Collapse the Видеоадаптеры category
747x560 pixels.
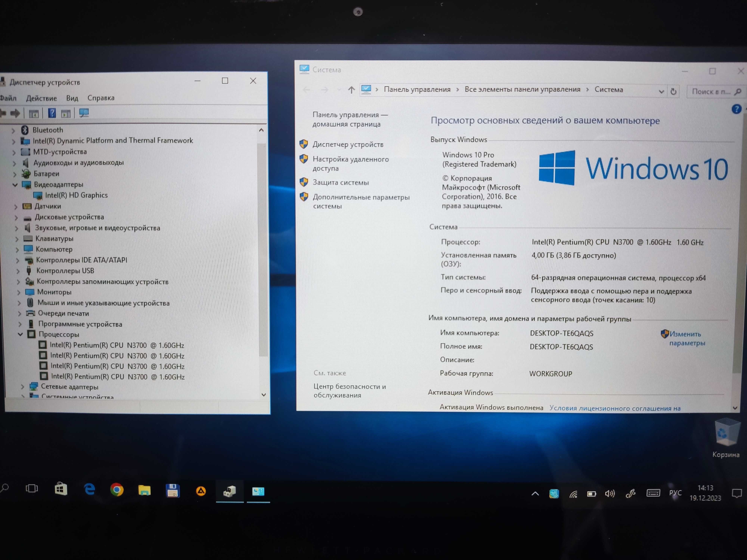15,185
